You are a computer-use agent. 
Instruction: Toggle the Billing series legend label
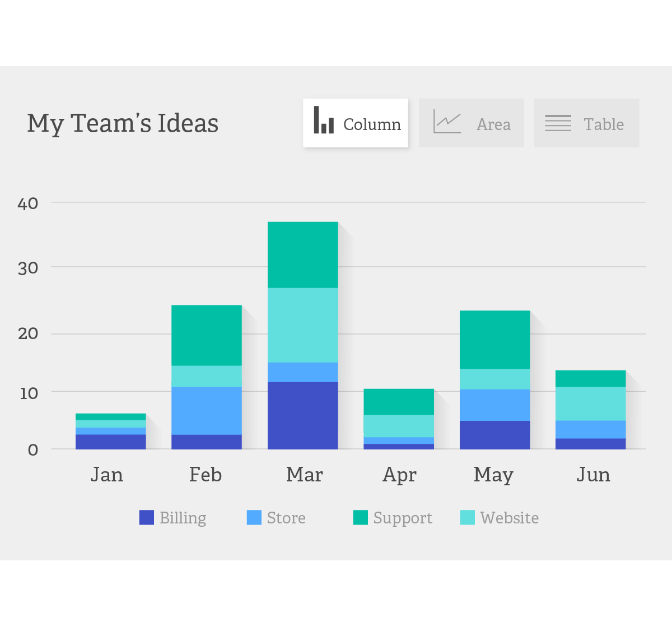click(x=183, y=518)
